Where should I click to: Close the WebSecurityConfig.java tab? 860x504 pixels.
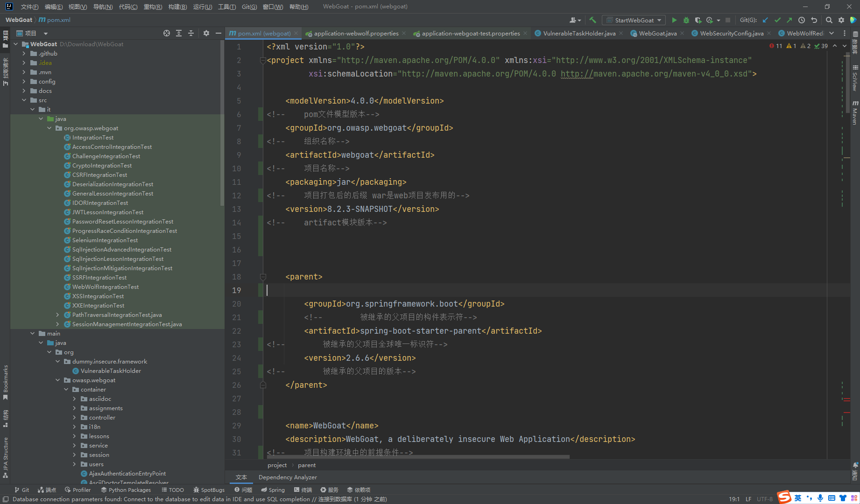click(x=769, y=33)
